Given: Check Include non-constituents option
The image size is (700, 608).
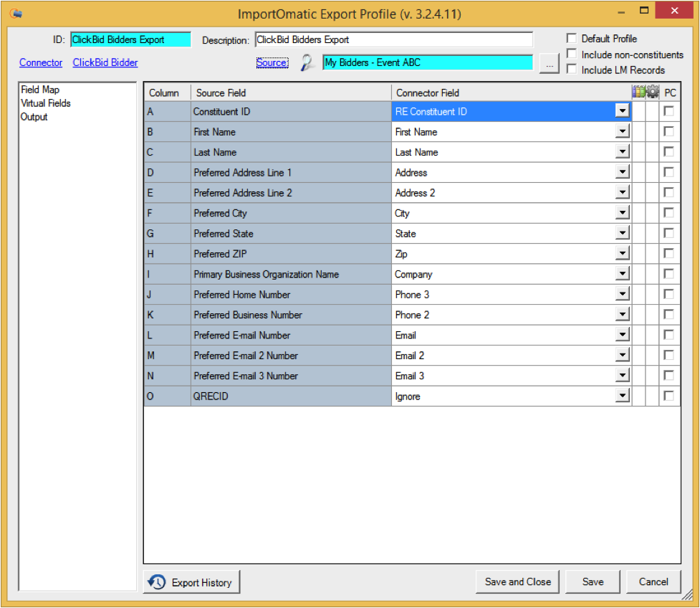Looking at the screenshot, I should [x=572, y=54].
